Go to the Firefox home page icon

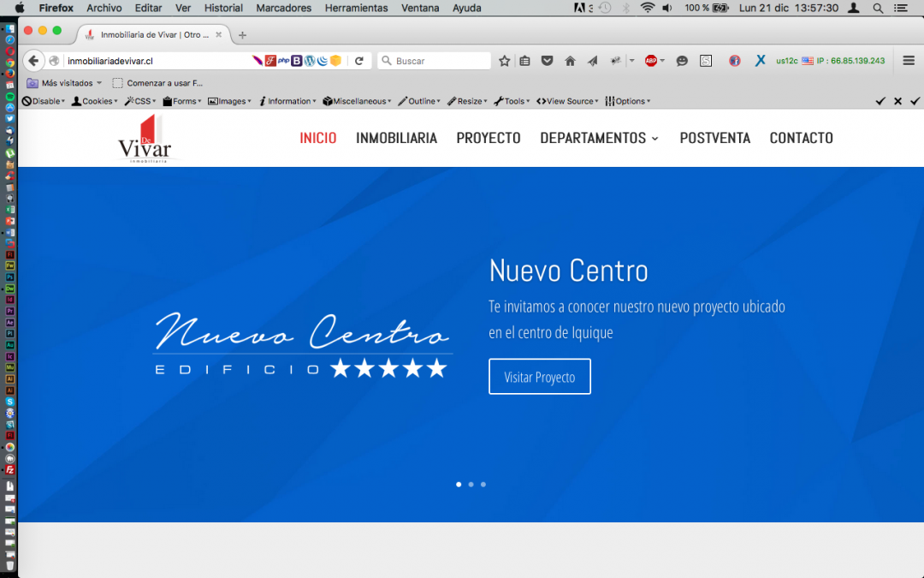pos(570,61)
